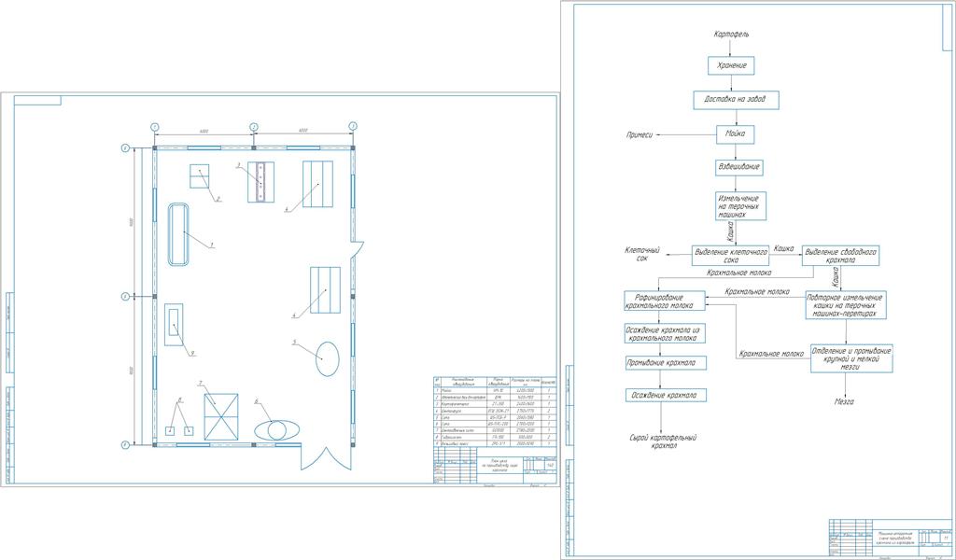Click the small square equipment labelled 2
This screenshot has height=560, width=956.
[x=200, y=176]
